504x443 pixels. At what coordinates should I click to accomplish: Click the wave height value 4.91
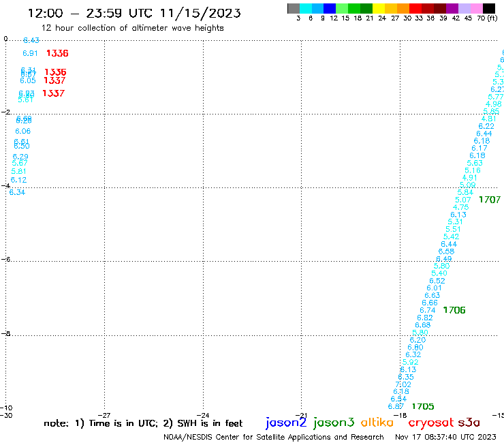click(470, 178)
